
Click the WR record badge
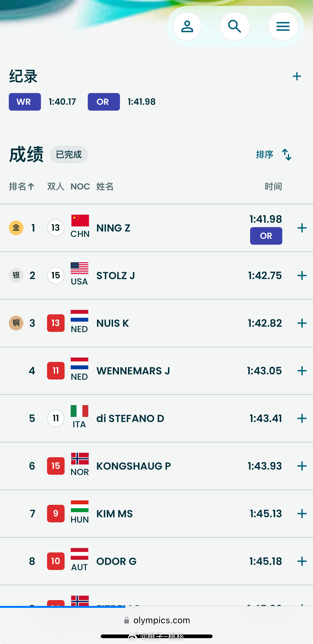pyautogui.click(x=25, y=102)
